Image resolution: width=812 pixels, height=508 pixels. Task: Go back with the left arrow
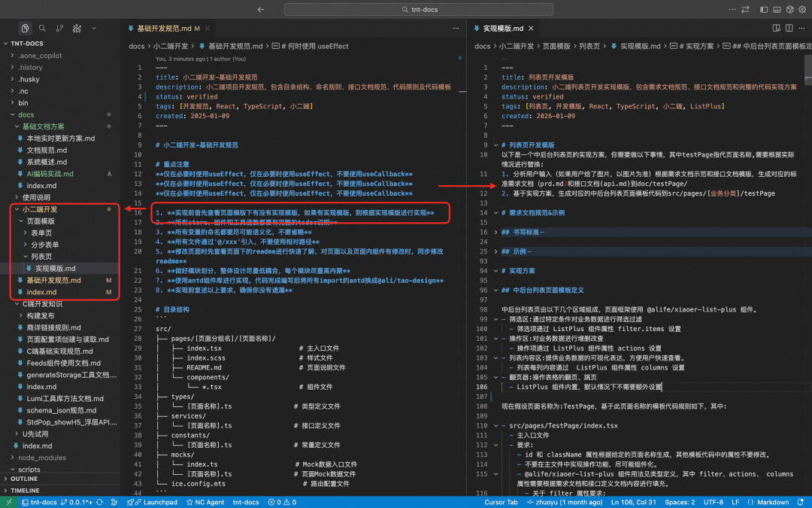(x=261, y=9)
